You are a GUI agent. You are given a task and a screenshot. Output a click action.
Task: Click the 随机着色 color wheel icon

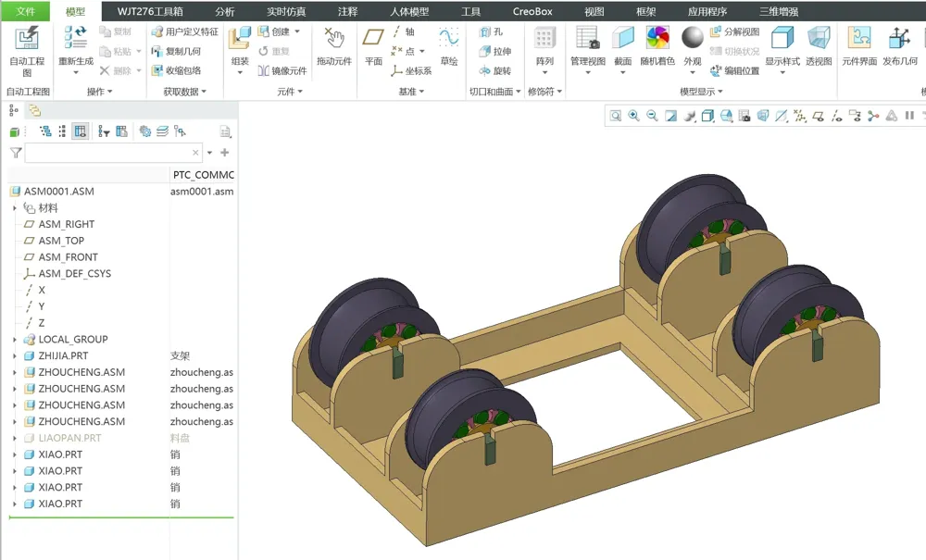coord(657,38)
